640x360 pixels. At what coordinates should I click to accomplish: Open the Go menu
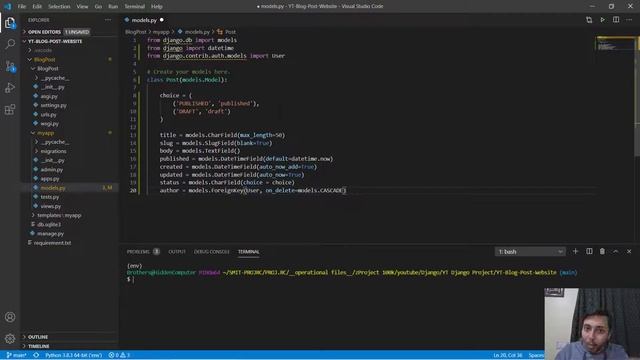pyautogui.click(x=98, y=6)
